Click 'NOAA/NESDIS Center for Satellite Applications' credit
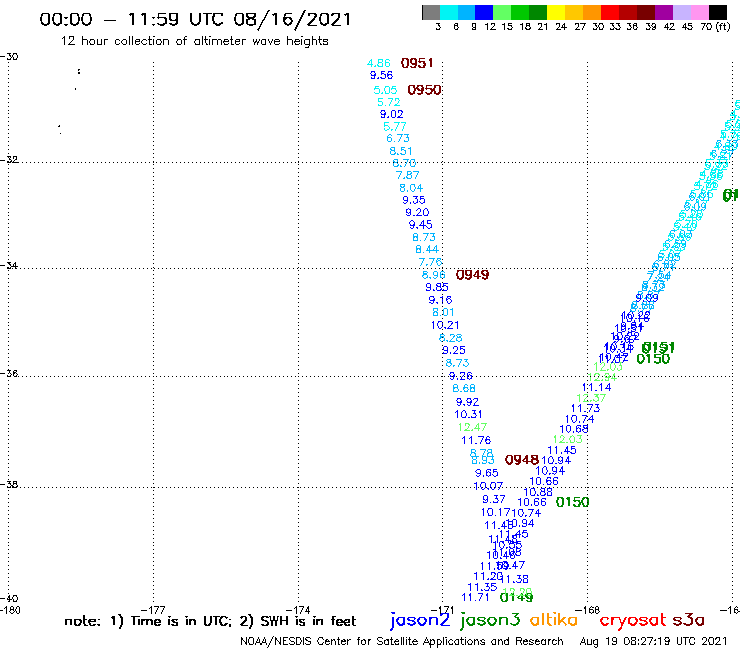 [362, 641]
